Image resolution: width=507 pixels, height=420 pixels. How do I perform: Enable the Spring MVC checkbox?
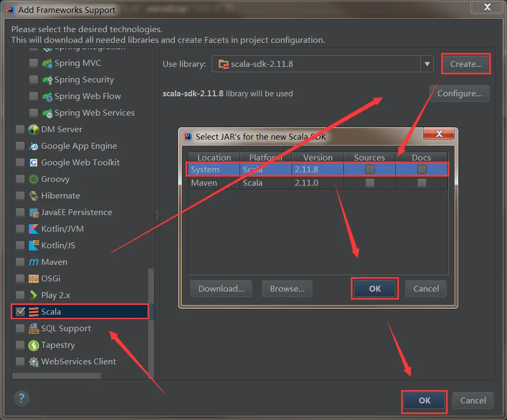coord(34,63)
